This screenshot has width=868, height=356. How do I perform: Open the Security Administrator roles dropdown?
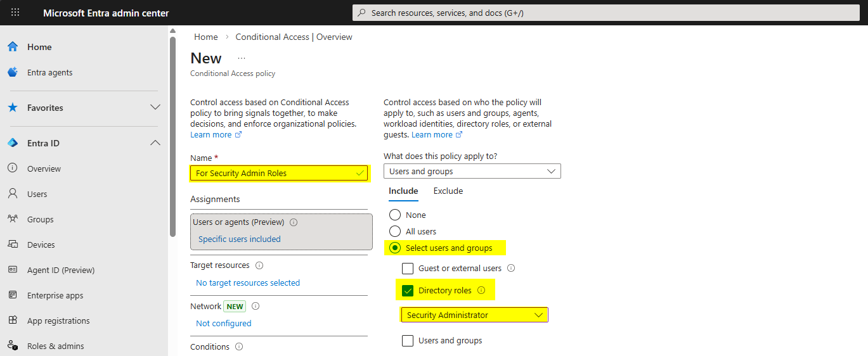click(x=474, y=315)
